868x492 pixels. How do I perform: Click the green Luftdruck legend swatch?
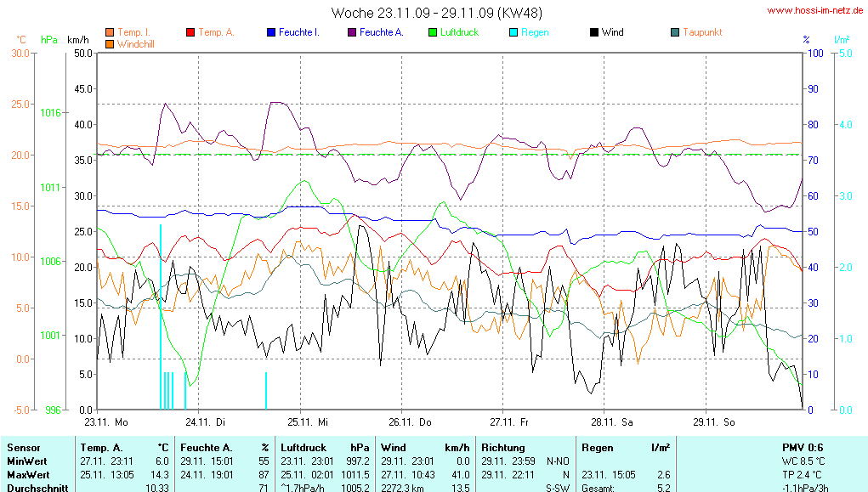[432, 32]
